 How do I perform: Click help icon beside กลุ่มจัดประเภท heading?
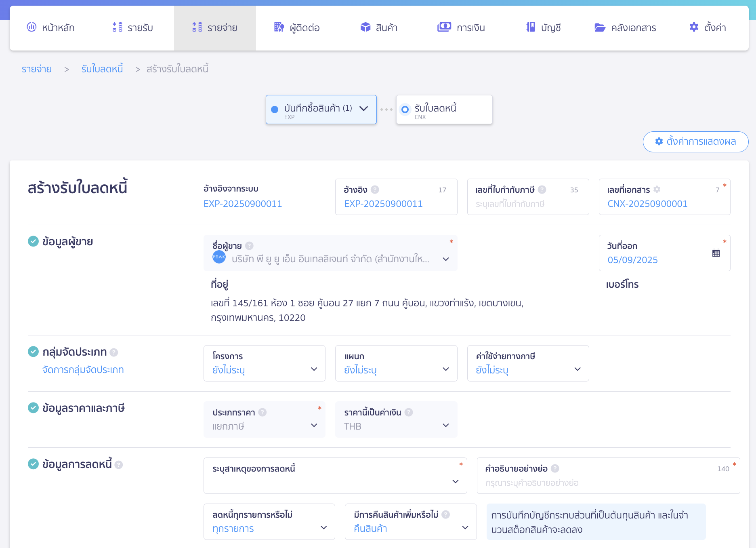114,352
